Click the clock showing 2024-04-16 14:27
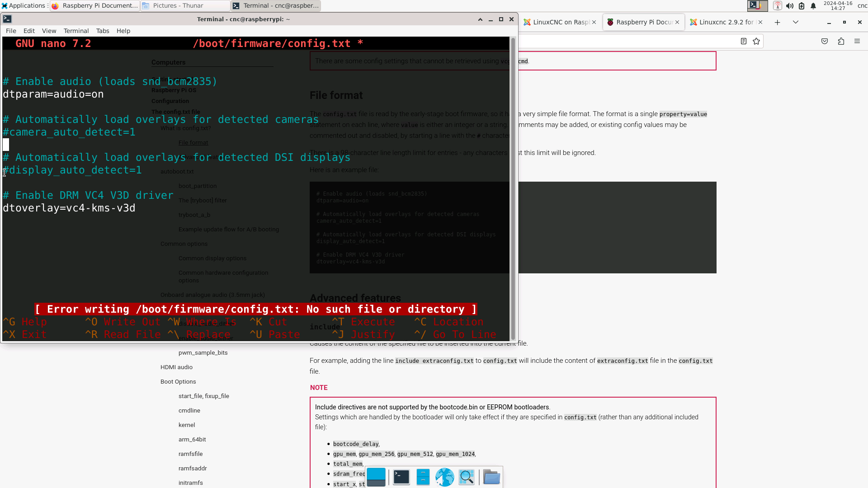The image size is (868, 488). [x=838, y=6]
